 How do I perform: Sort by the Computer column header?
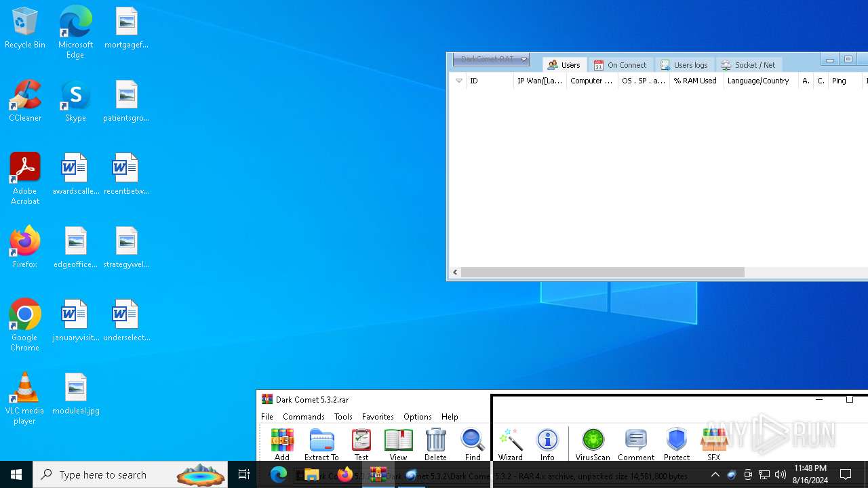pos(592,81)
